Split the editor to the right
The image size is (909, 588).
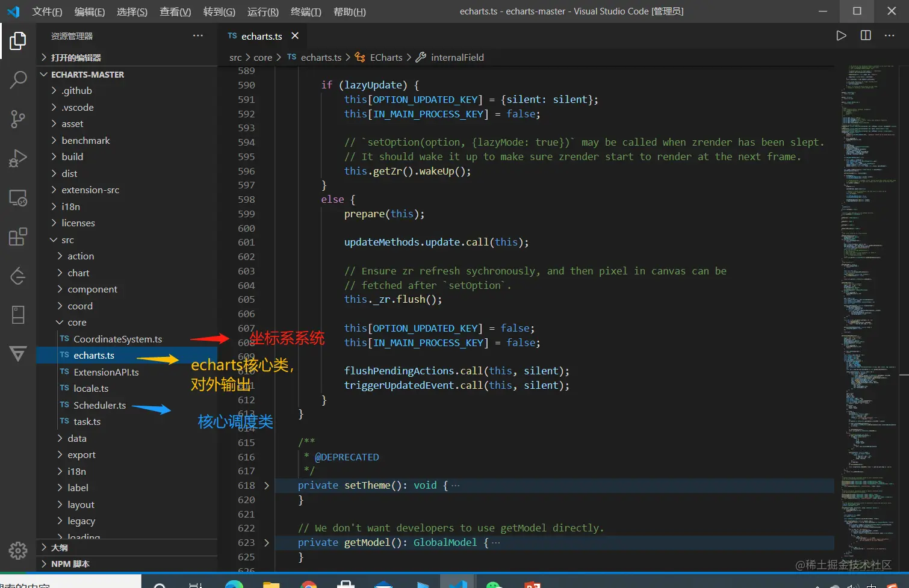click(x=866, y=36)
